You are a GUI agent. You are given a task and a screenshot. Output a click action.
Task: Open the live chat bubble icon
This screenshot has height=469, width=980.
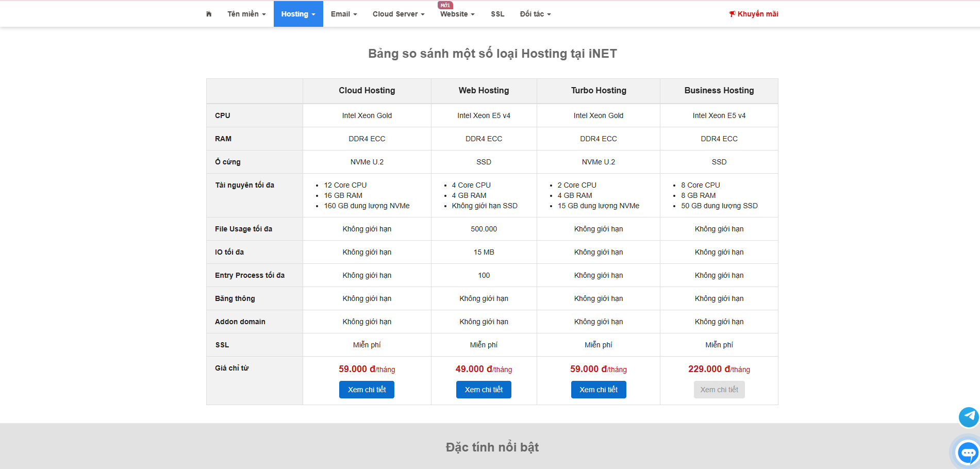pos(967,453)
